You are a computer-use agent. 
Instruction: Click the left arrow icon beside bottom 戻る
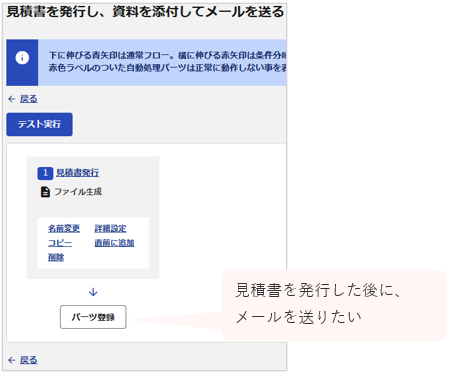click(x=12, y=360)
